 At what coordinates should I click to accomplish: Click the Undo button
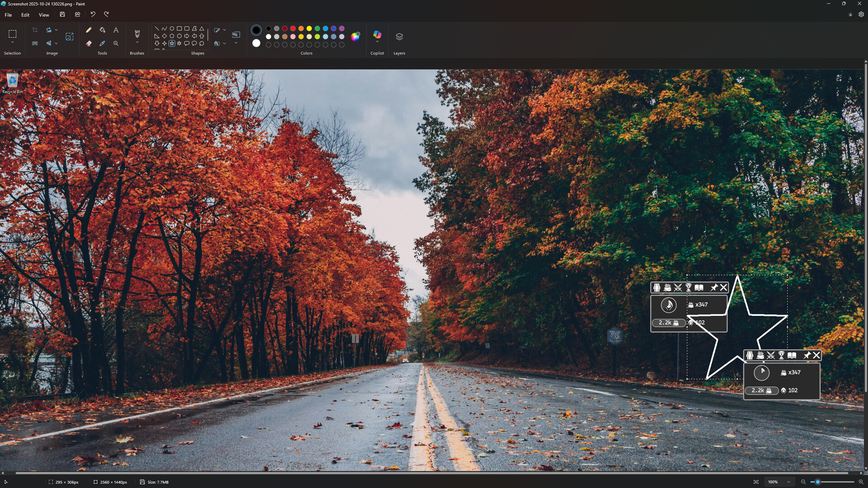(93, 14)
